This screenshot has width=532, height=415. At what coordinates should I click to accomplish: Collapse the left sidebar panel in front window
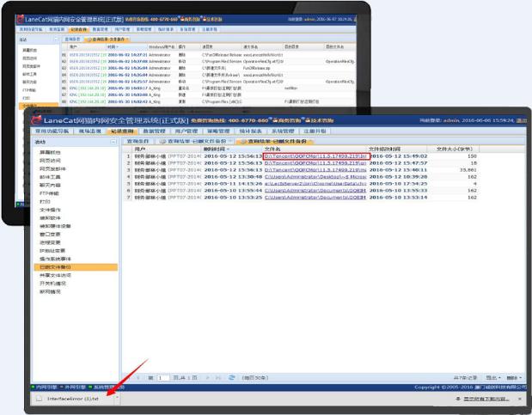[113, 142]
